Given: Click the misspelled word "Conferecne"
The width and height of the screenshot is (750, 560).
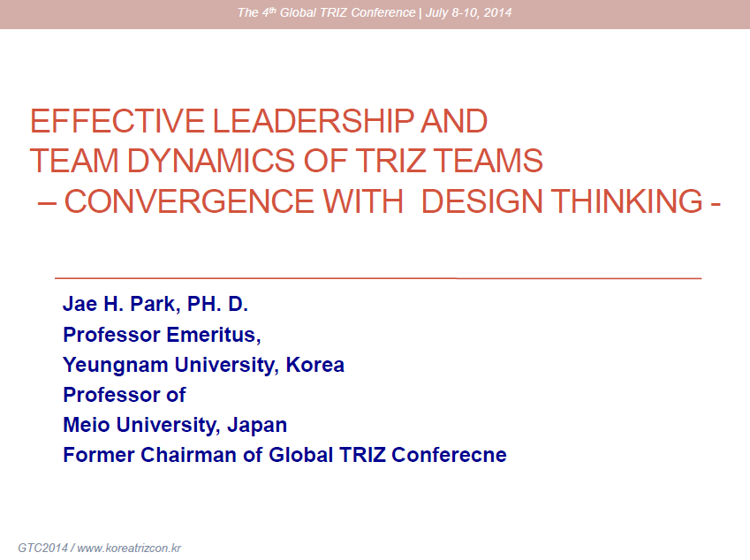Looking at the screenshot, I should pos(449,455).
